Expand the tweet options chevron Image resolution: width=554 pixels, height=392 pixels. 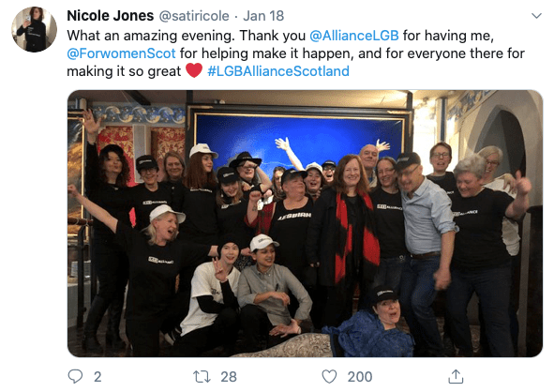click(536, 16)
